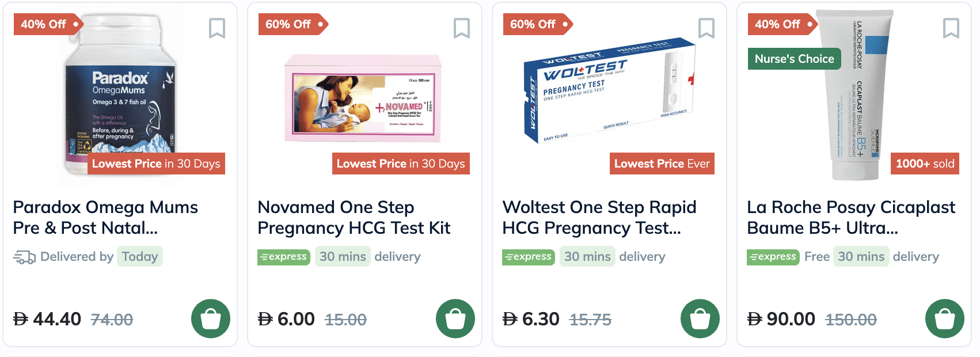The width and height of the screenshot is (980, 357).
Task: Click the Novamed pink box image
Action: point(363,98)
